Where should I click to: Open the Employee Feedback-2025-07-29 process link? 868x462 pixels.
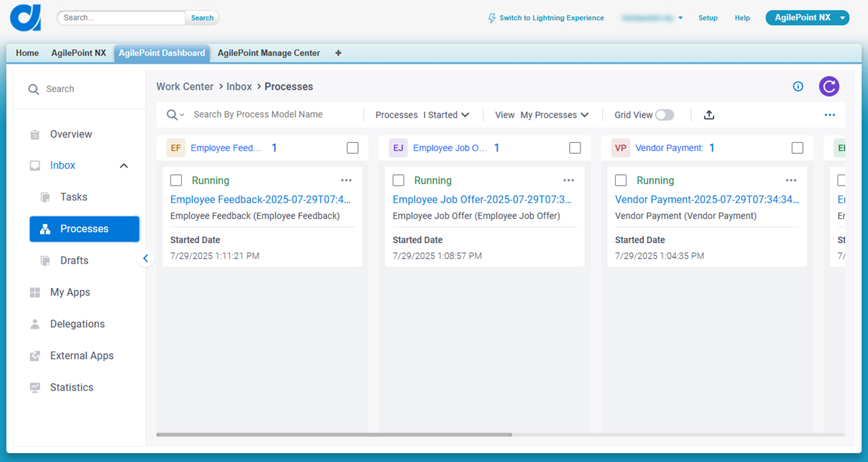(261, 200)
